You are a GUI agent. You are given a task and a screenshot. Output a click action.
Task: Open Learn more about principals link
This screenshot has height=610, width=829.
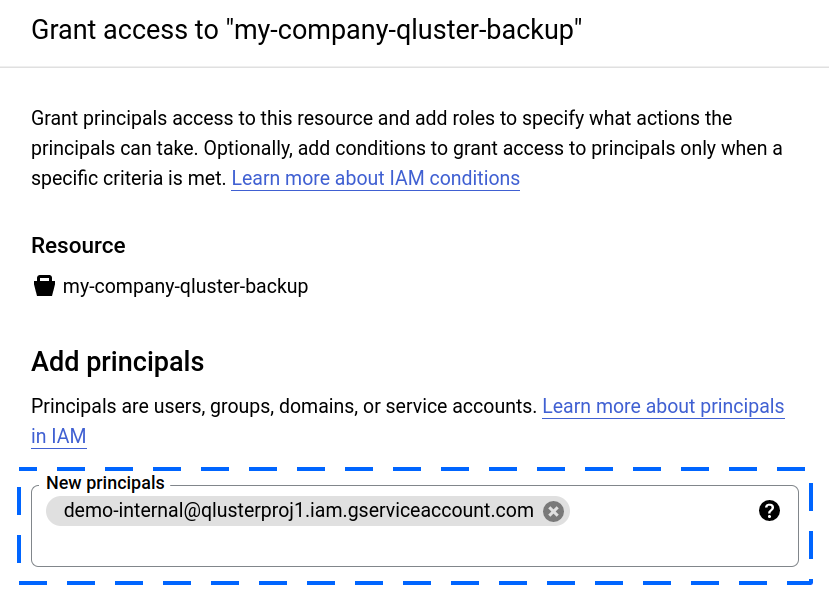(x=663, y=407)
